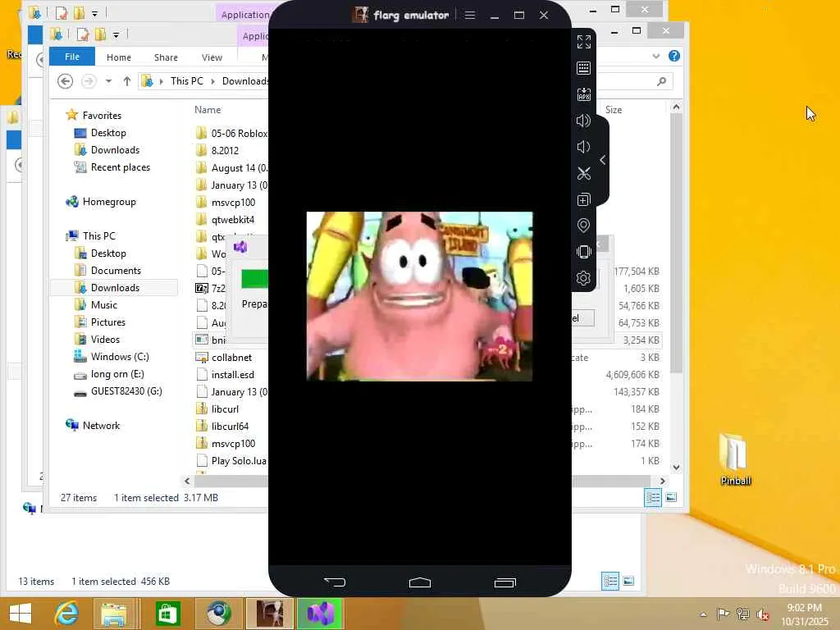Switch to large icons view in the front Explorer window
The width and height of the screenshot is (840, 630).
point(671,498)
